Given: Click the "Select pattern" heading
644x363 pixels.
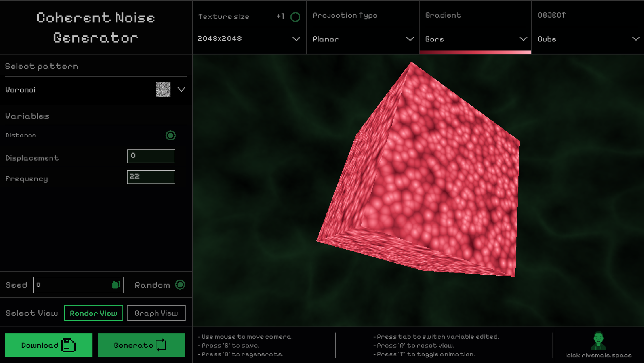Looking at the screenshot, I should click(42, 66).
